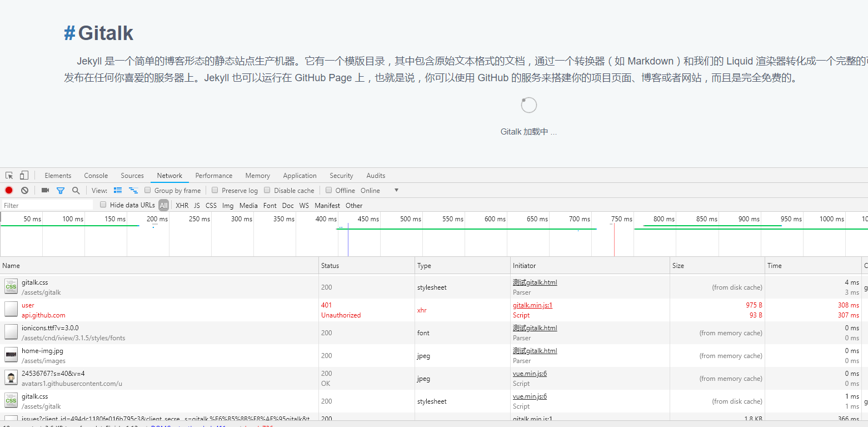This screenshot has height=427, width=868.
Task: Click the 750 ms timeline overview marker
Action: pyautogui.click(x=621, y=219)
